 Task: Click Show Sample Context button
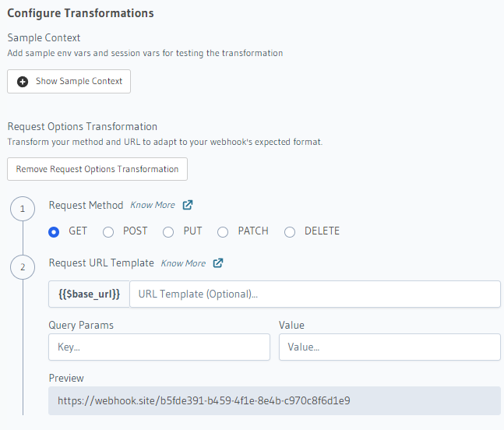pos(69,81)
